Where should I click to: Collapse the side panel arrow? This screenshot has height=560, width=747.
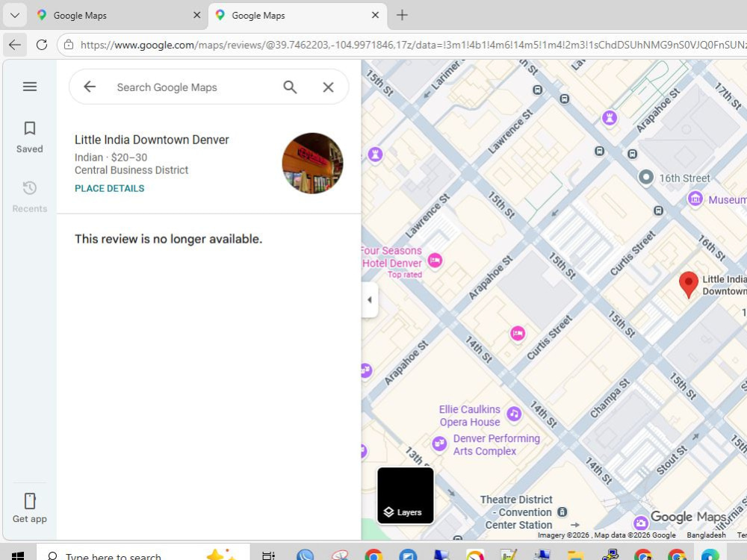[370, 300]
